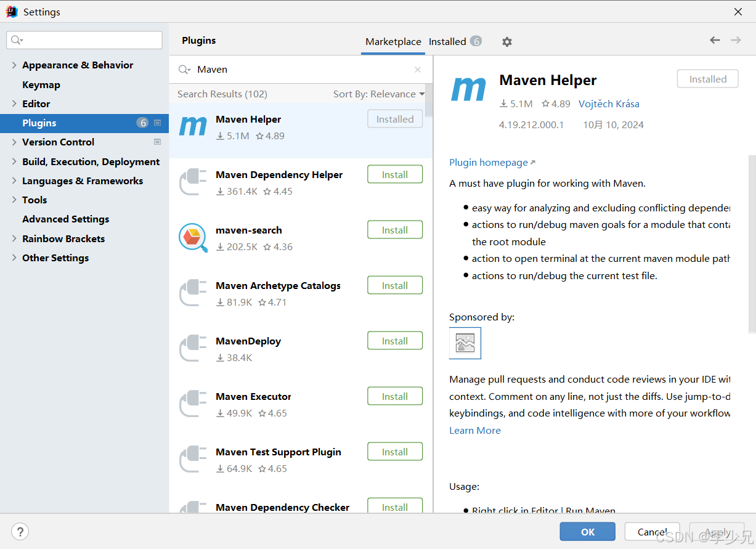The width and height of the screenshot is (756, 549).
Task: Open the Sort By Relevance dropdown
Action: 379,94
